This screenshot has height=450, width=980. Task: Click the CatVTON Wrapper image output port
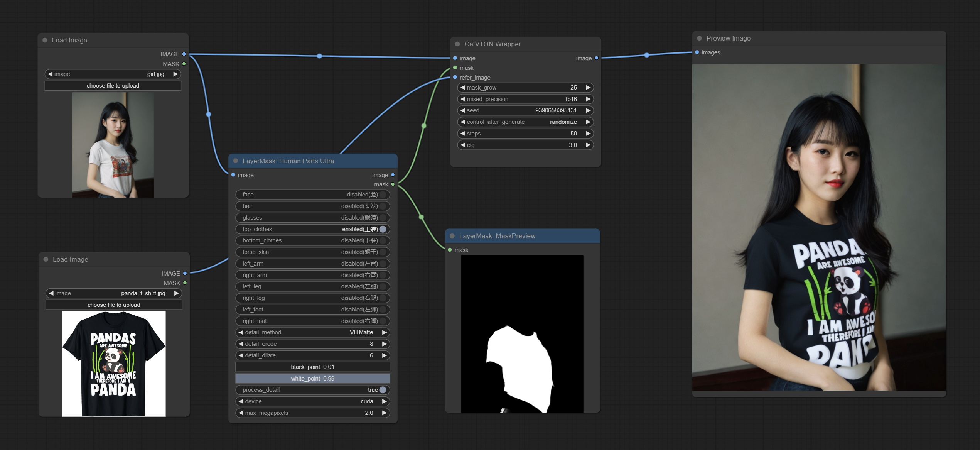point(596,58)
